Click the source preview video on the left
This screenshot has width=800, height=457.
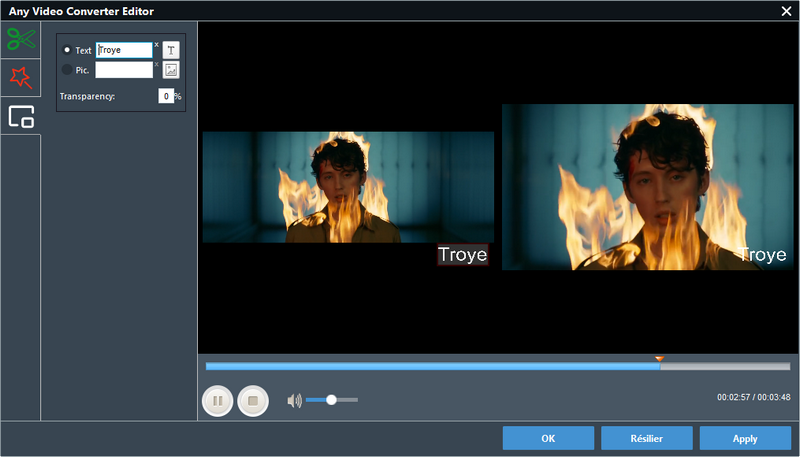coord(348,187)
